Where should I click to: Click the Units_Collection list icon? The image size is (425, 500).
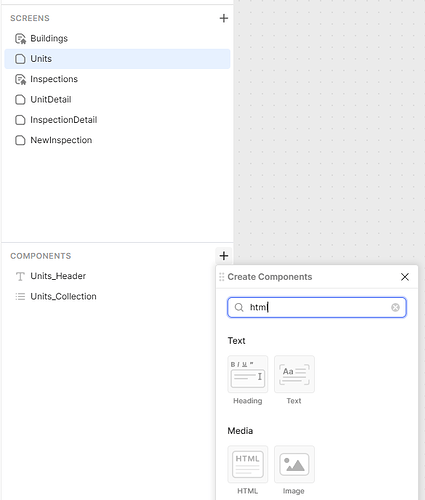click(x=20, y=296)
